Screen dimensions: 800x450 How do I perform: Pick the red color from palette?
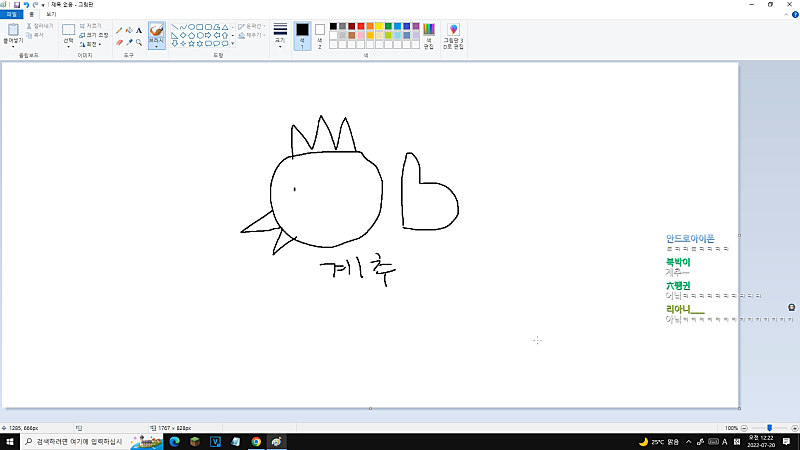[x=361, y=26]
